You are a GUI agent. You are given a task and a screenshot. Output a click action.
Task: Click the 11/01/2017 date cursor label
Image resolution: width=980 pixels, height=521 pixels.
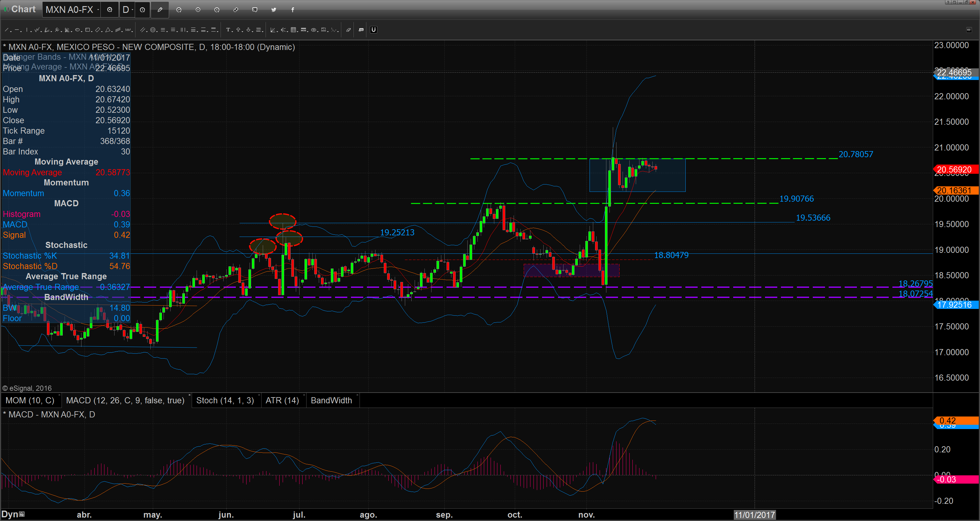coord(754,515)
